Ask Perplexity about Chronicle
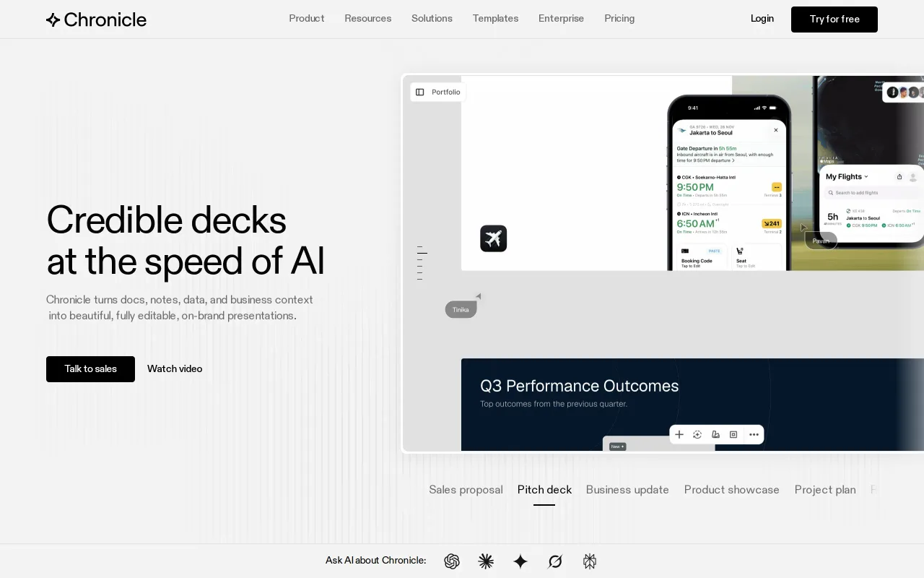The width and height of the screenshot is (924, 578). click(x=590, y=561)
